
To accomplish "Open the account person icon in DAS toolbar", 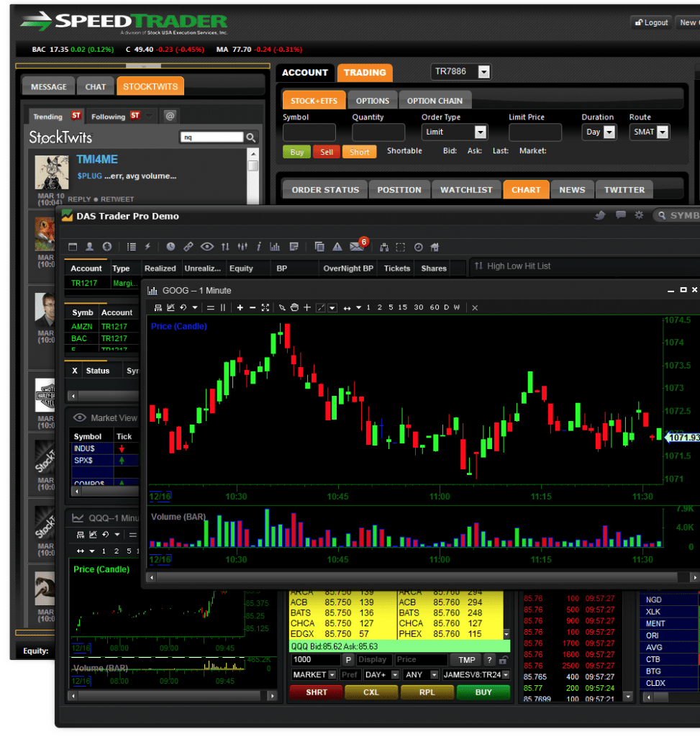I will [89, 247].
